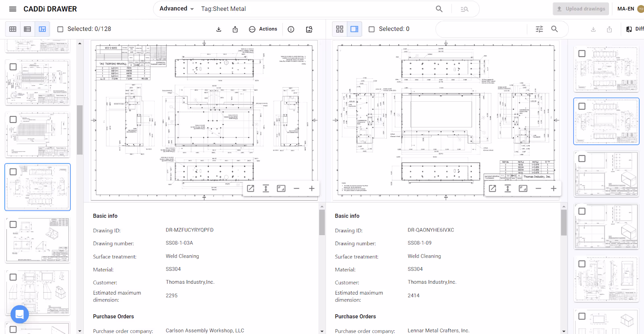Fit the SS08-1-03A drawing to height
The height and width of the screenshot is (334, 644).
click(x=266, y=189)
